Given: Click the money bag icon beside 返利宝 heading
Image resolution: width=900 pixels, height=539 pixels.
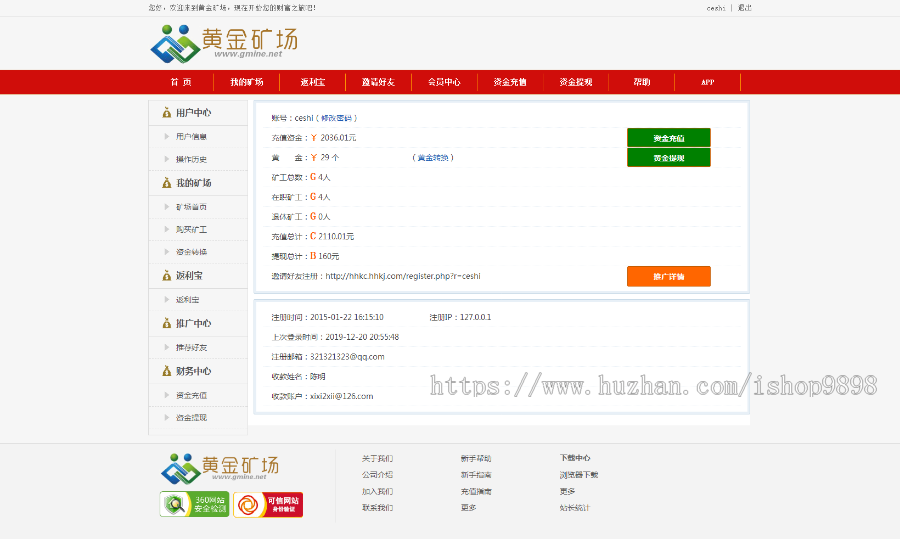Looking at the screenshot, I should click(x=166, y=276).
